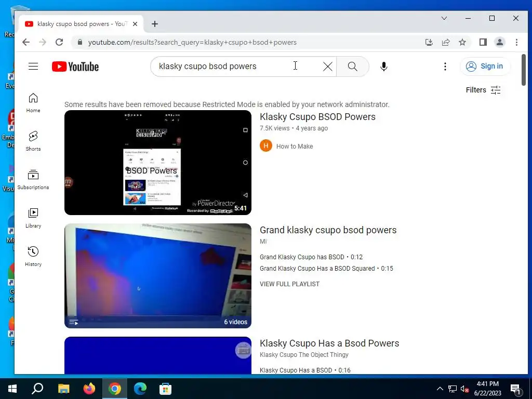Open Subscriptions in sidebar

(33, 180)
